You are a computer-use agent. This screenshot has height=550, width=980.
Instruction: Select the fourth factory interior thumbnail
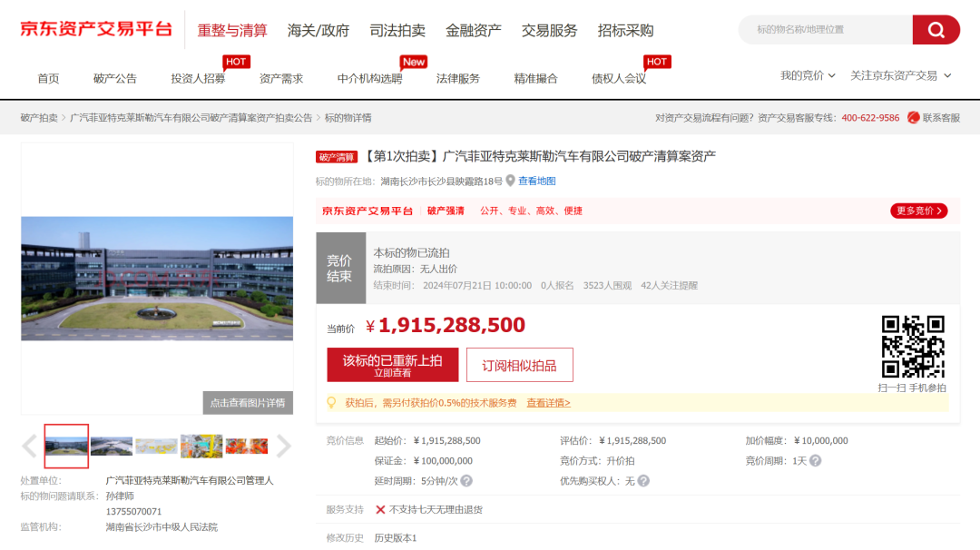click(x=201, y=446)
